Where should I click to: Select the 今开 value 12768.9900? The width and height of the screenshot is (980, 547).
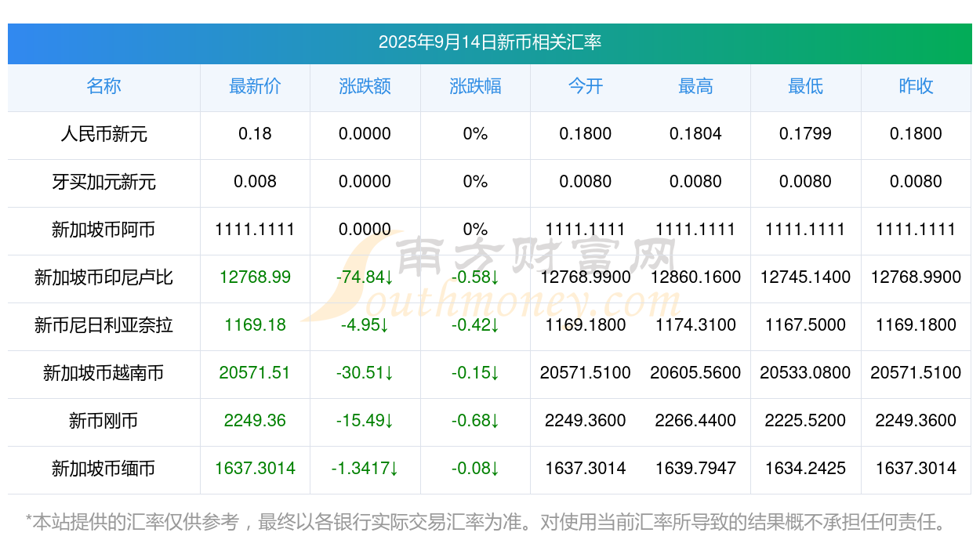click(586, 277)
